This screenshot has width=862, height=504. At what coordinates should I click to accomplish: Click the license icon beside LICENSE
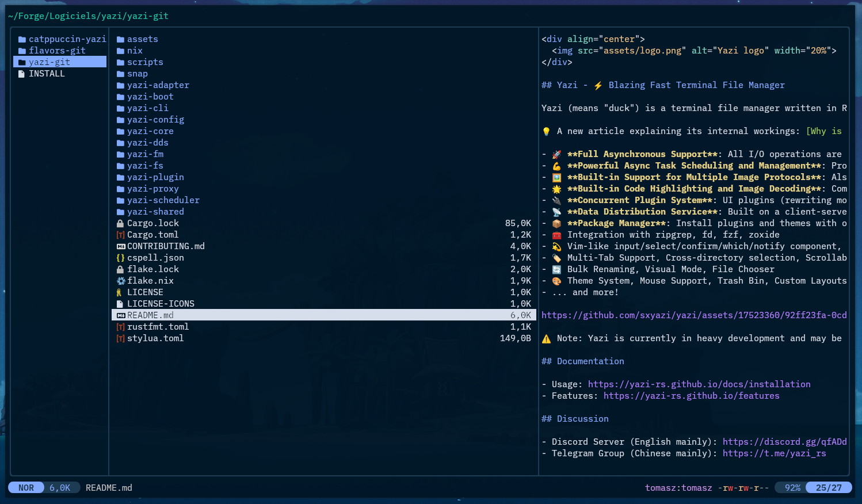pyautogui.click(x=119, y=292)
